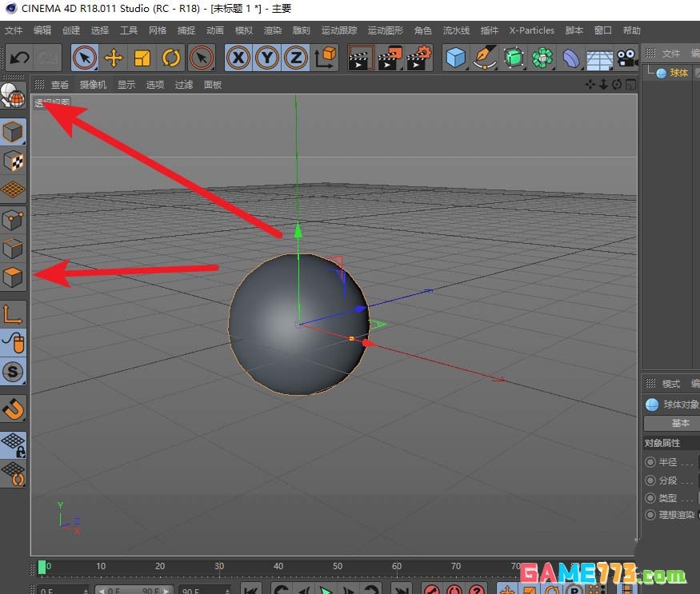Image resolution: width=700 pixels, height=594 pixels.
Task: Click the camera object icon
Action: point(627,58)
